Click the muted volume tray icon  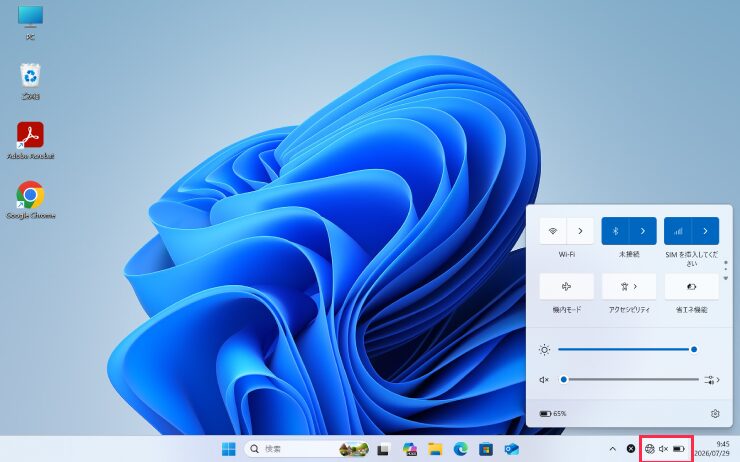(664, 449)
